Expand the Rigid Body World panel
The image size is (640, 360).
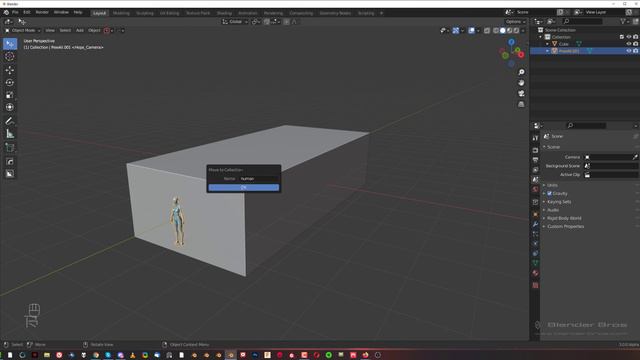[564, 218]
